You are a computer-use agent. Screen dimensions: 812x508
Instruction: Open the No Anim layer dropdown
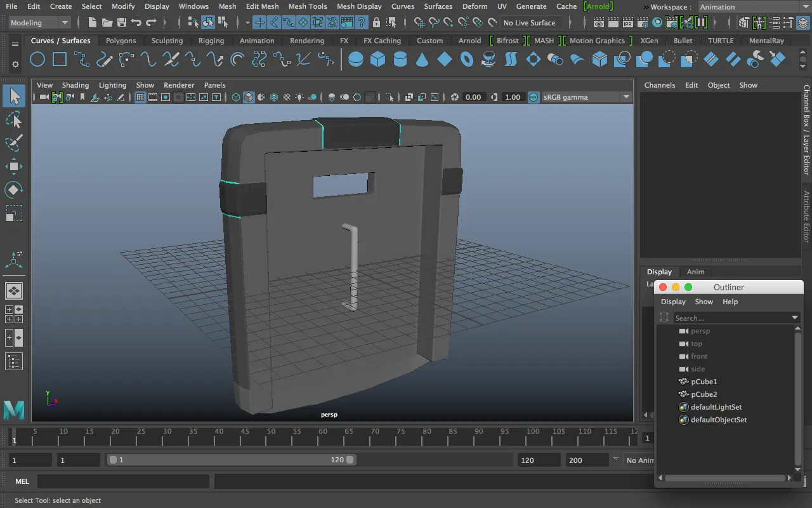[x=638, y=460]
